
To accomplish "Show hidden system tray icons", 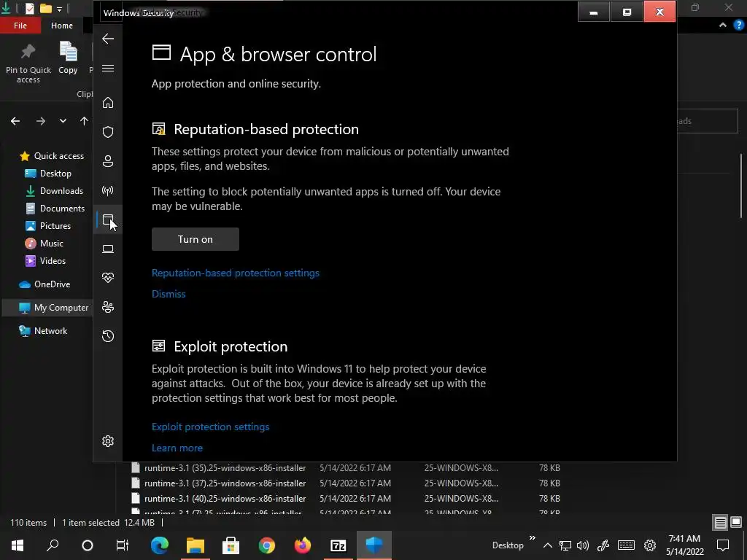I will click(x=548, y=545).
